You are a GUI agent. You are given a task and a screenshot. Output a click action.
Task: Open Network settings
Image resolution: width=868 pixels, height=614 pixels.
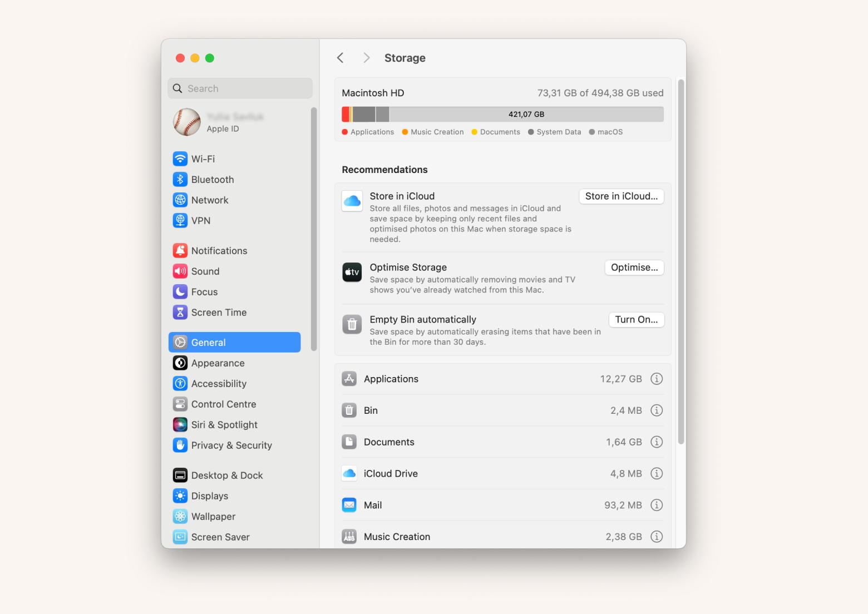click(x=209, y=200)
